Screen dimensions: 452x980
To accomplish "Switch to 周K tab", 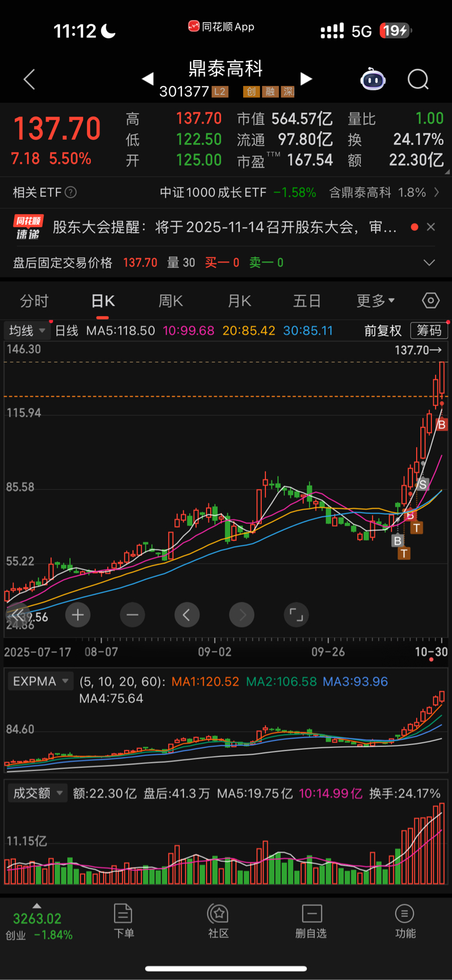I will coord(171,301).
